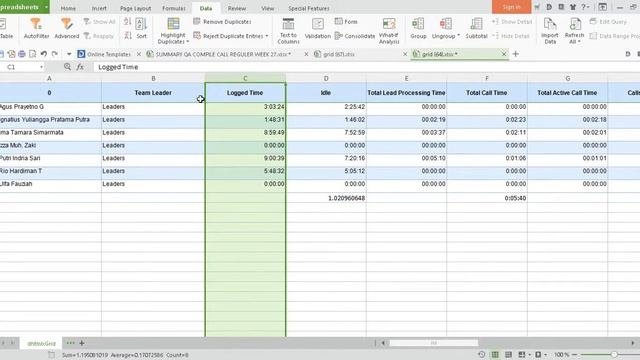
Task: Click the print icon in quick toolbar
Action: coord(22,54)
